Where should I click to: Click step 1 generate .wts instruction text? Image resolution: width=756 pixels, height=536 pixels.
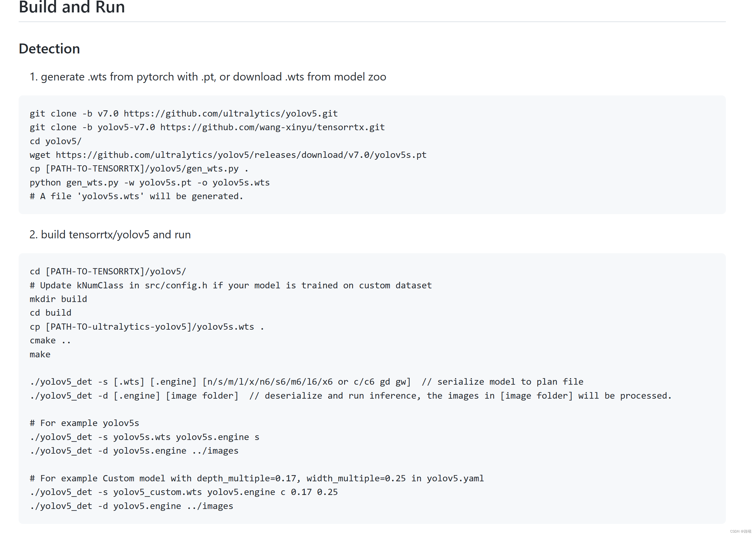tap(208, 77)
